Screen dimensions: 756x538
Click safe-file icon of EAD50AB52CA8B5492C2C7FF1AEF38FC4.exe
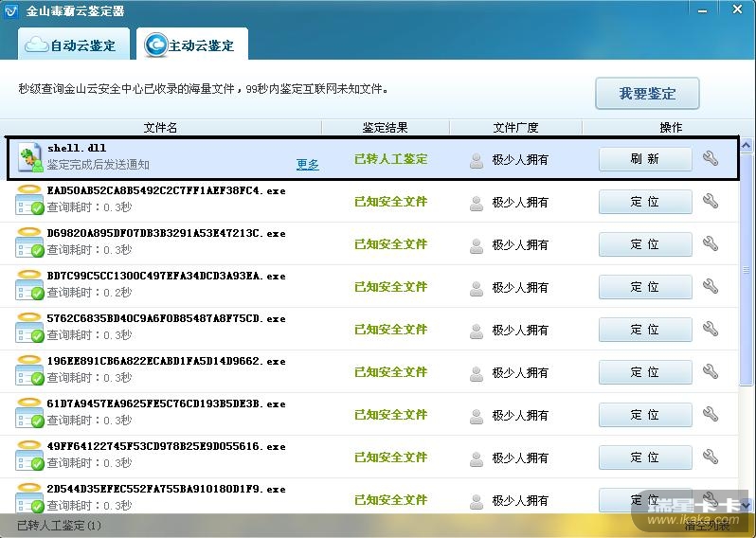[29, 200]
